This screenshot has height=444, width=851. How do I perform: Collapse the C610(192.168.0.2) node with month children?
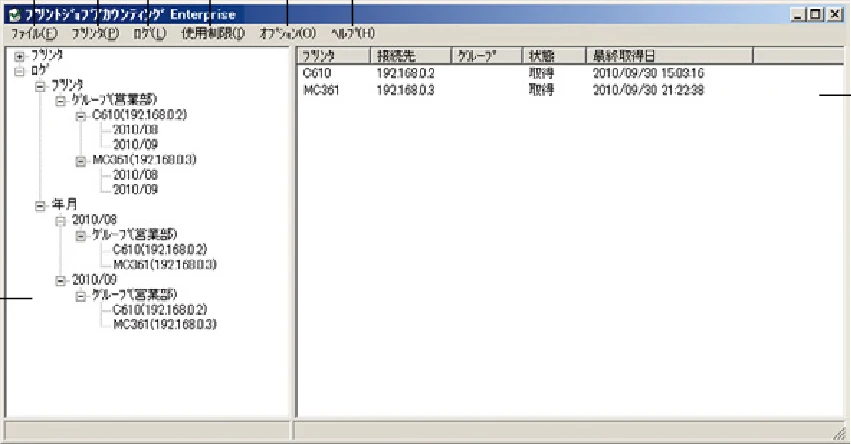[x=81, y=116]
